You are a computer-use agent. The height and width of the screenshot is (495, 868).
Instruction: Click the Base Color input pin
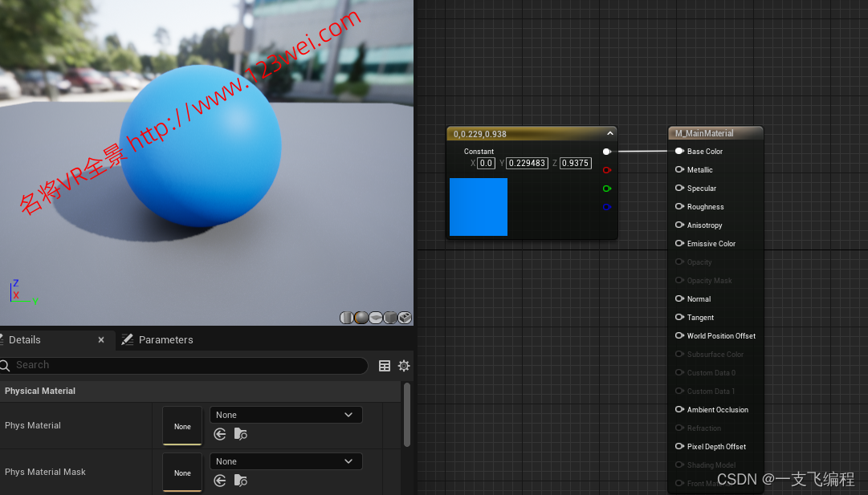679,151
